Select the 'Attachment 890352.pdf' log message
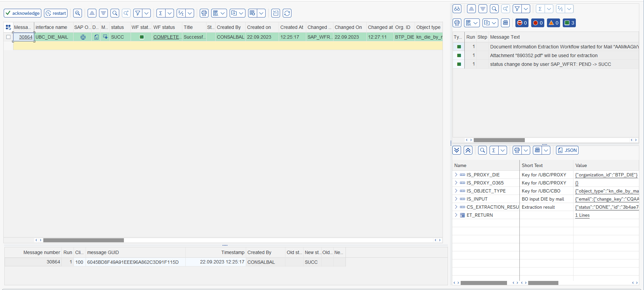This screenshot has height=290, width=644. [544, 55]
